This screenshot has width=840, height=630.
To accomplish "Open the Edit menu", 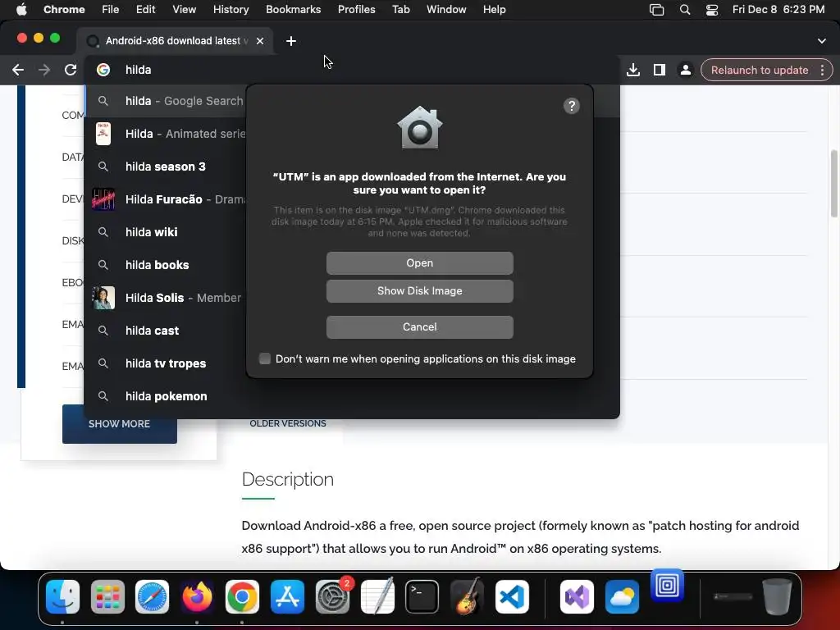I will [x=145, y=9].
